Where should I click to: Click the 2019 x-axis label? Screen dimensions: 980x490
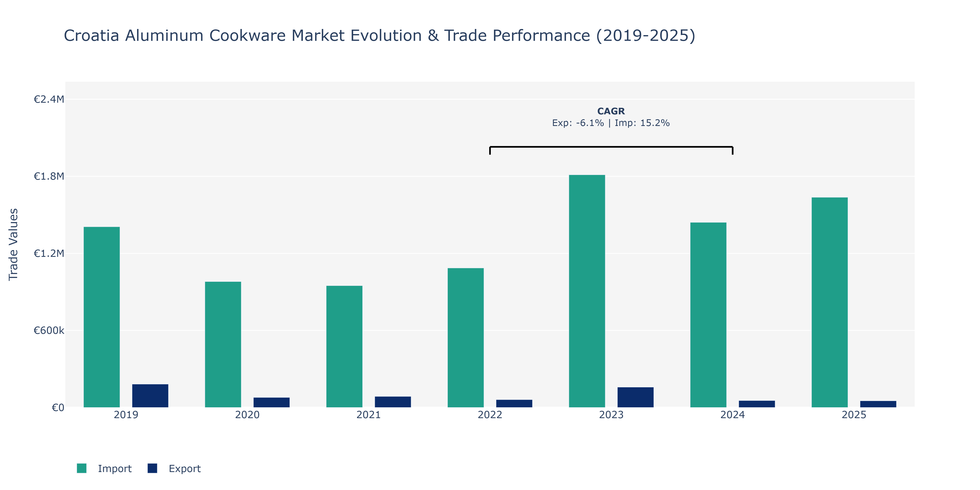point(126,415)
